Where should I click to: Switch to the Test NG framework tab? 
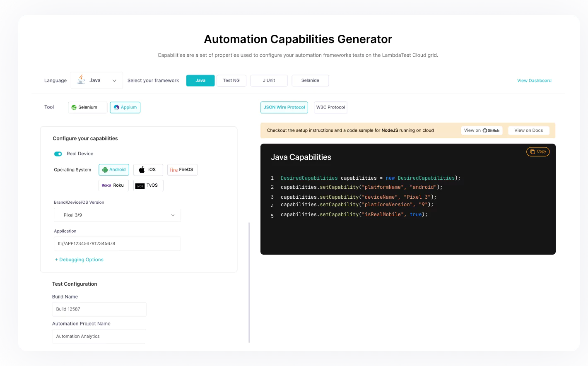click(231, 80)
